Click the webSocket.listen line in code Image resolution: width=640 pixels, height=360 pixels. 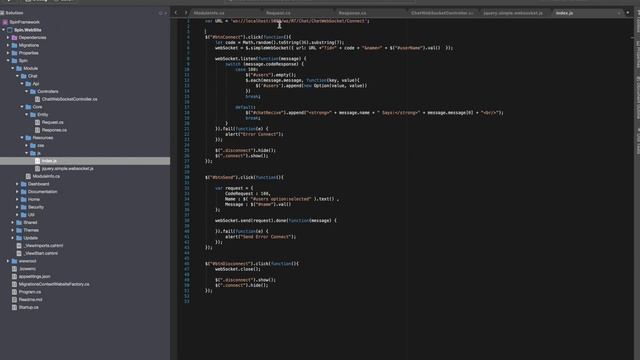(260, 59)
